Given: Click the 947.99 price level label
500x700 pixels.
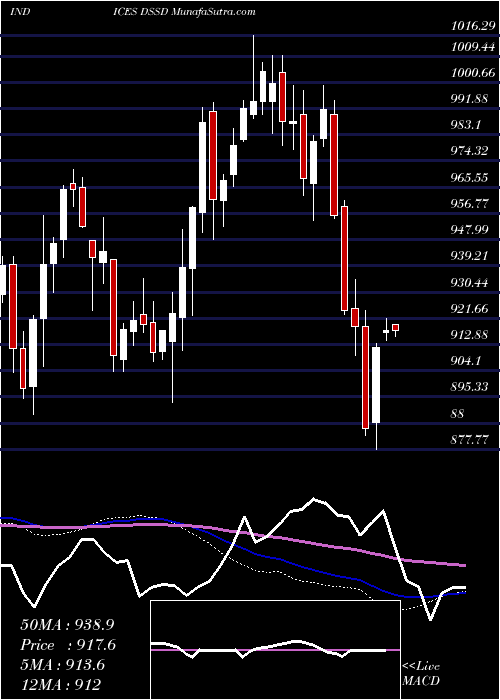Looking at the screenshot, I should 469,229.
